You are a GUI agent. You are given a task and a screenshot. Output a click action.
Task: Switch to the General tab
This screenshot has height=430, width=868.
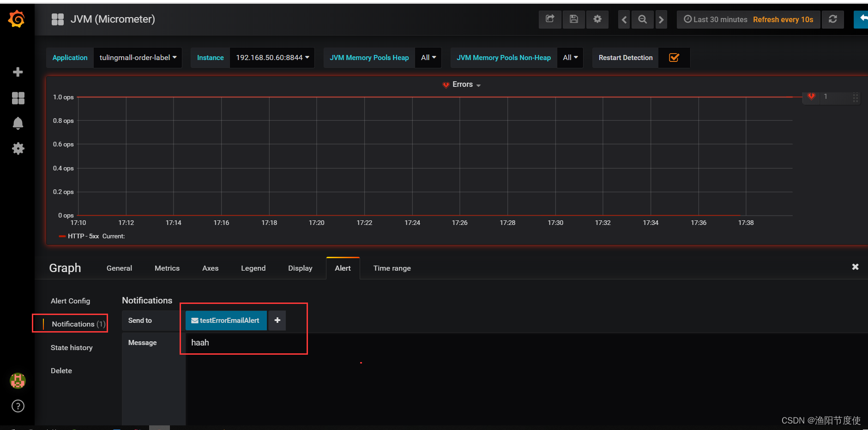119,268
